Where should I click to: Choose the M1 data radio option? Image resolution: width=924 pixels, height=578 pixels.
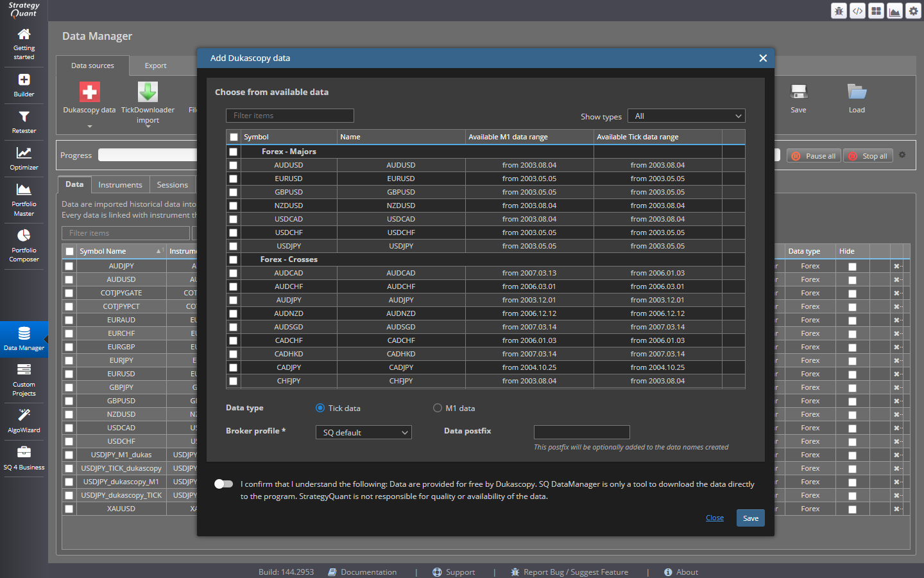coord(438,408)
